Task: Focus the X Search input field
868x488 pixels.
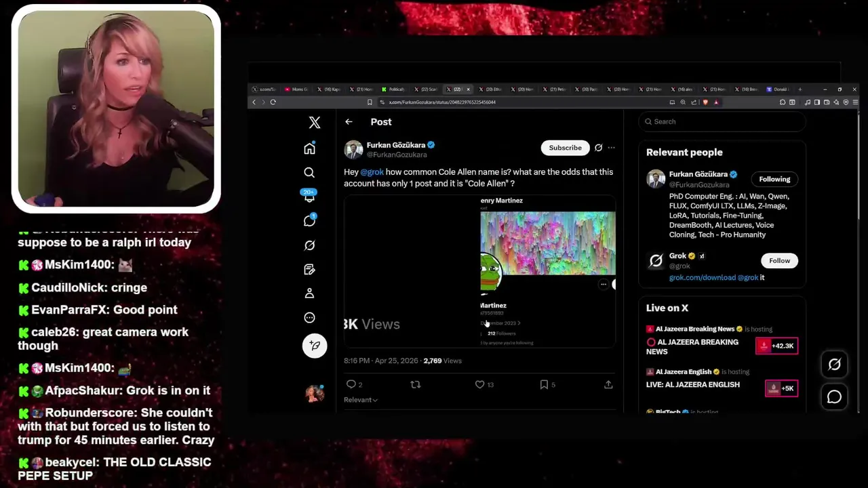Action: click(722, 121)
